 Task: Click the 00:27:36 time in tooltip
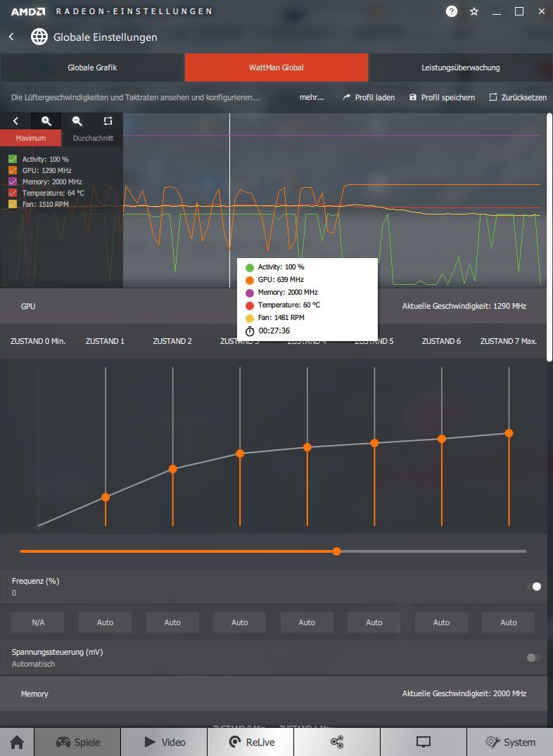(x=274, y=331)
